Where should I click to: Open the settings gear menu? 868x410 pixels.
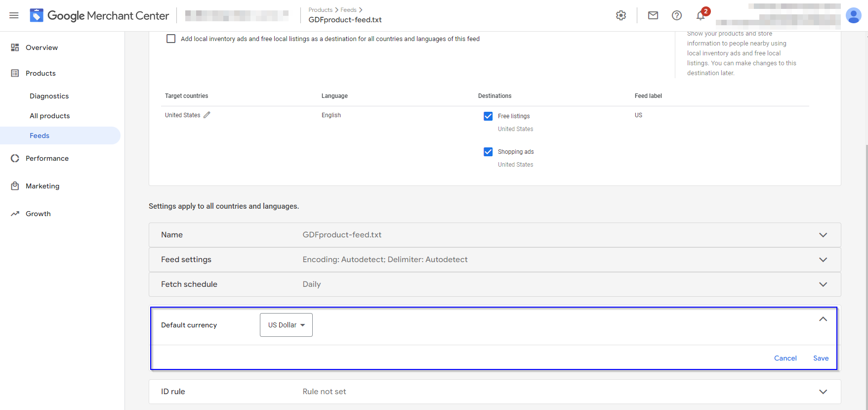click(621, 15)
